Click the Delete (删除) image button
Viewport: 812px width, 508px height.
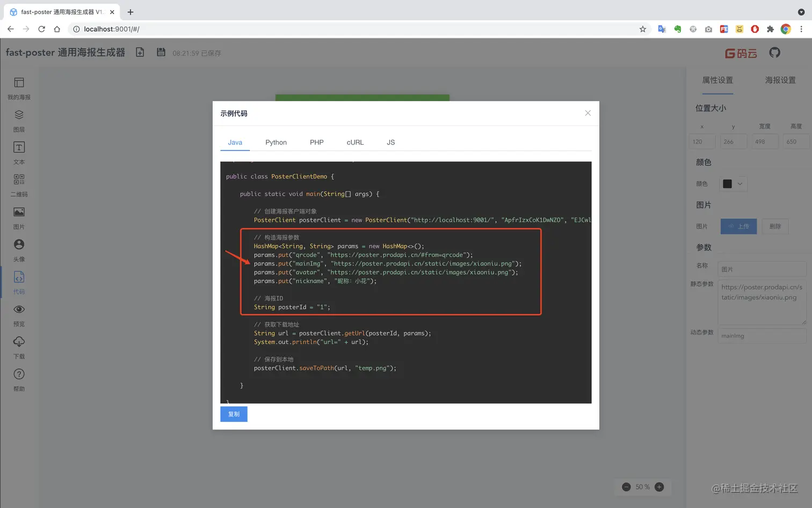(775, 226)
